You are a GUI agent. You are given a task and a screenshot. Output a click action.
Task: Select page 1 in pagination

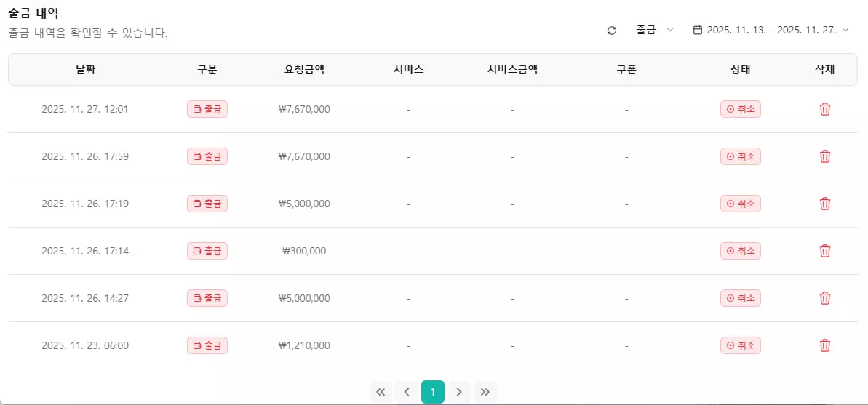433,393
